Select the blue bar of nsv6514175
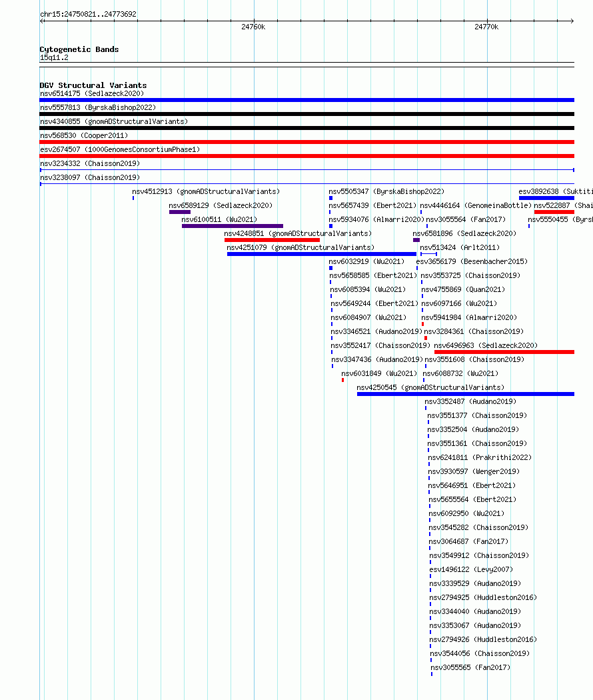 coord(307,100)
